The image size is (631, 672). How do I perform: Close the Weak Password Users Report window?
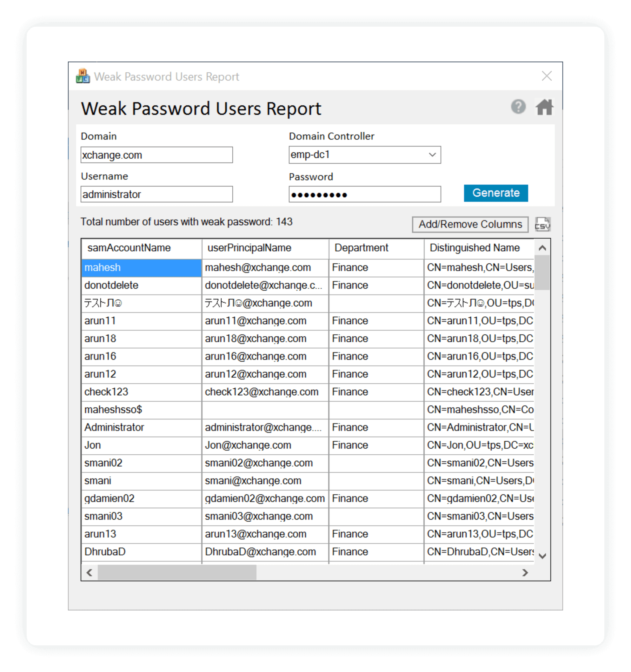[x=547, y=76]
